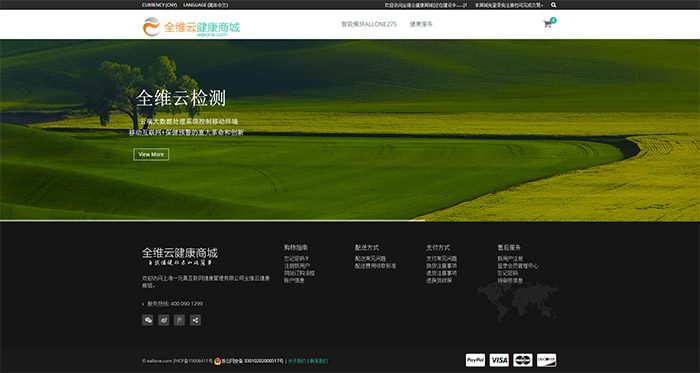The image size is (700, 373).
Task: Open the 退货注意事项 footer link
Action: [x=442, y=273]
